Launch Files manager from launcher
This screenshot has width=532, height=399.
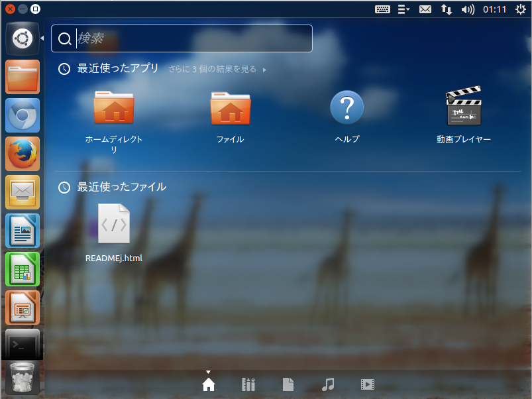[23, 77]
